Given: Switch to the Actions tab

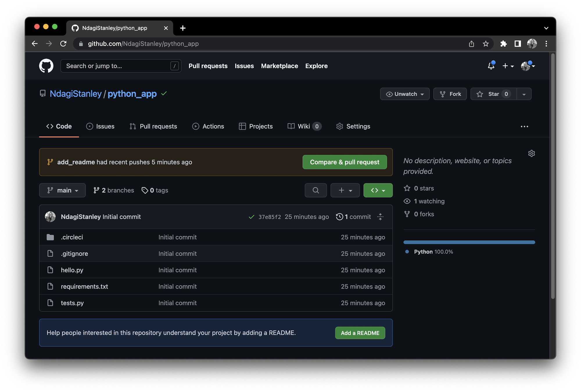Looking at the screenshot, I should [208, 126].
